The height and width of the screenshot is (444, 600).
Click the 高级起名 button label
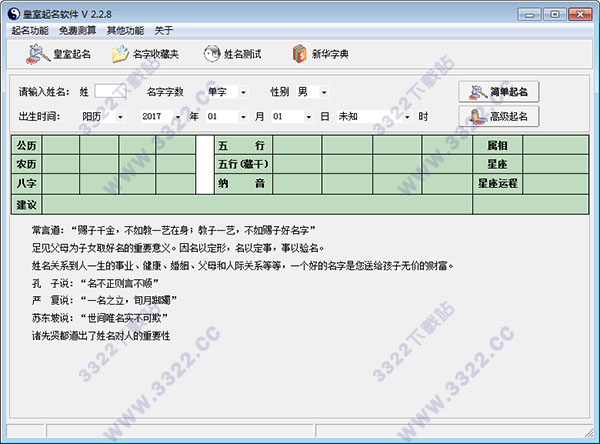509,116
